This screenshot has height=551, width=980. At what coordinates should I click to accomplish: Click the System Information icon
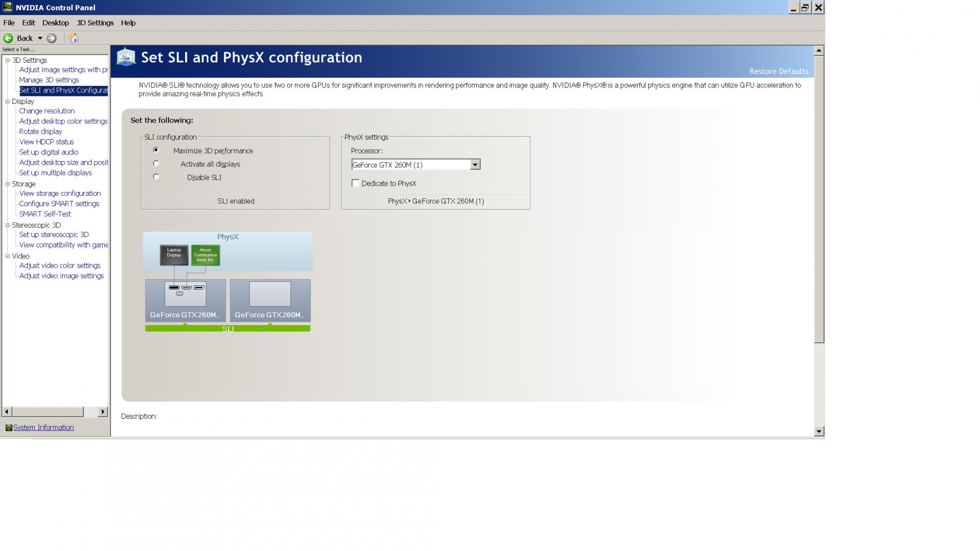click(x=8, y=428)
